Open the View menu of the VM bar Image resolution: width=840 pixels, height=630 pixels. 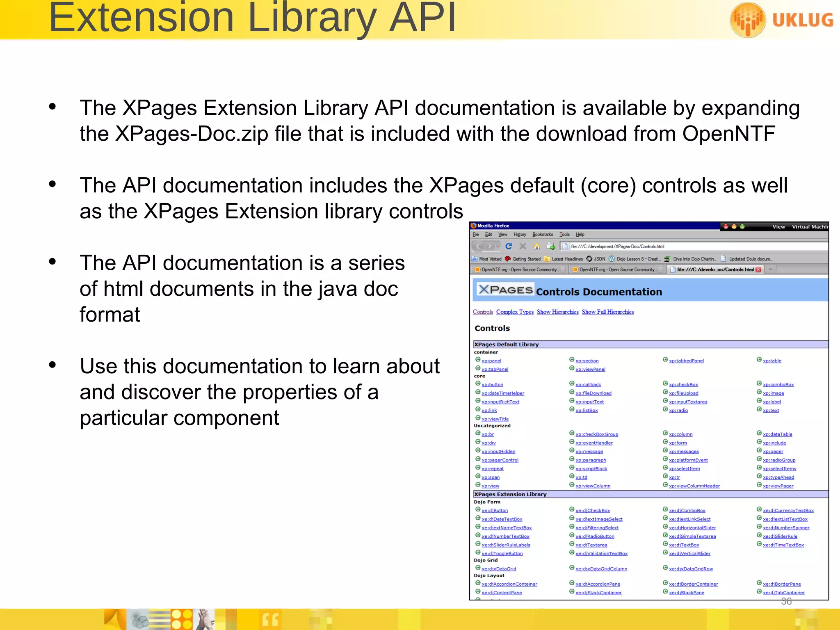pos(778,227)
